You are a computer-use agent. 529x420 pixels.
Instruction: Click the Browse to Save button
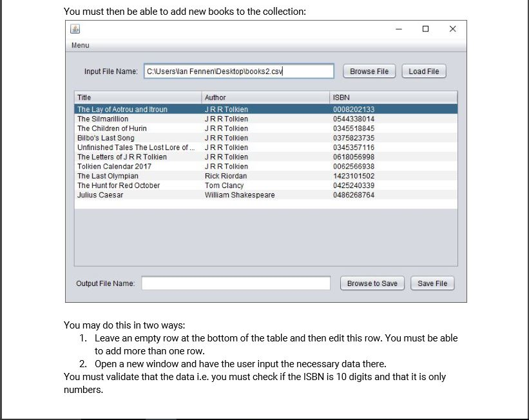372,283
